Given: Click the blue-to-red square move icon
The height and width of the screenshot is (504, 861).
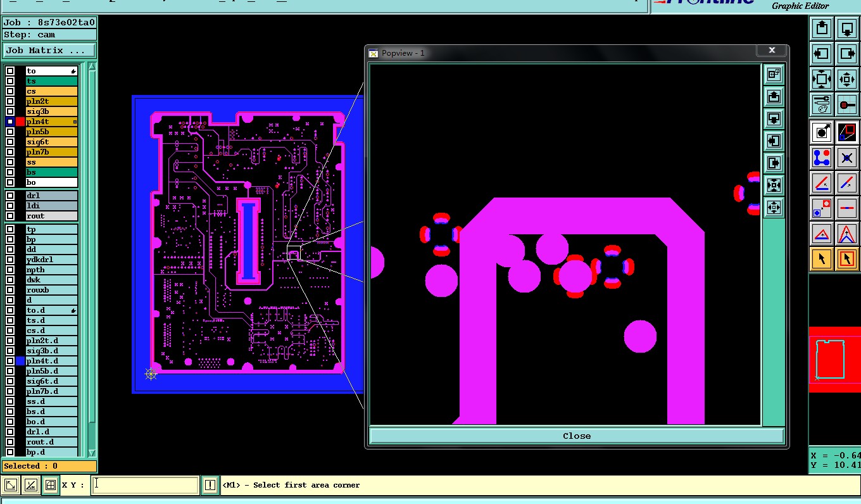Looking at the screenshot, I should 822,208.
